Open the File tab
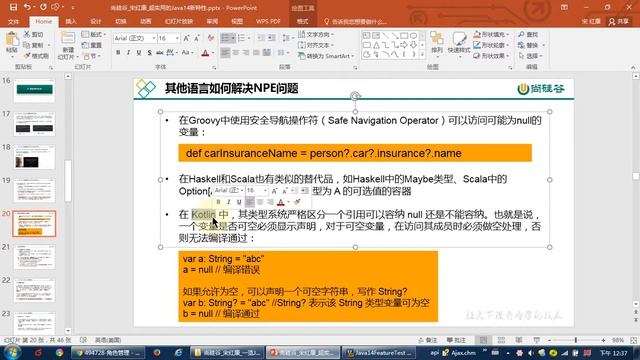This screenshot has height=360, width=640. 13,21
